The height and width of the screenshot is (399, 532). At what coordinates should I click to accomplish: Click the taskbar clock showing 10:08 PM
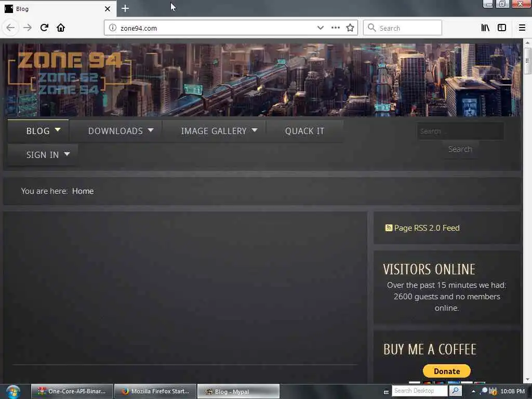pos(512,391)
